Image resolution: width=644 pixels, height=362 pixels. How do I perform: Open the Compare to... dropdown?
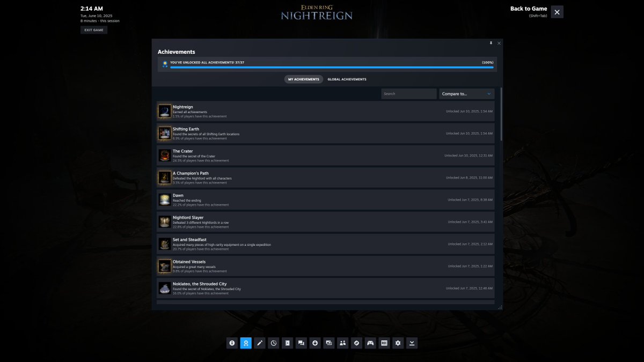[467, 94]
